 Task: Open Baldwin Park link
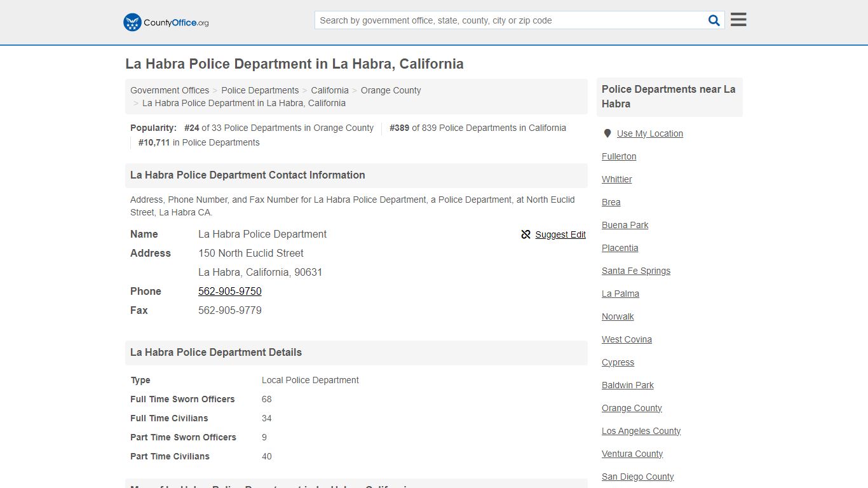628,385
